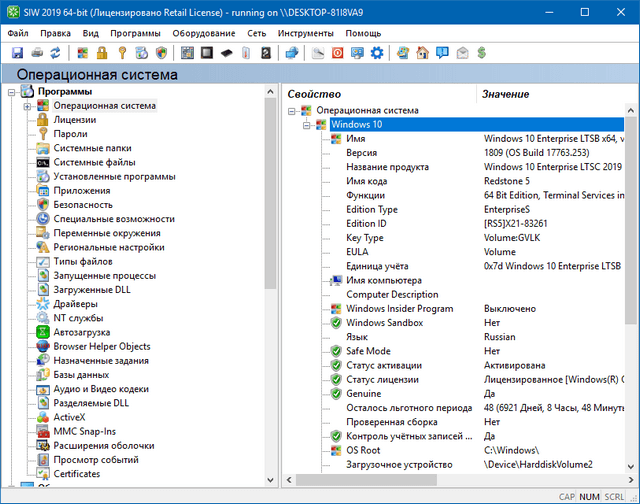This screenshot has height=504, width=640.
Task: Select Автозагрузка in the sidebar tree
Action: [x=82, y=331]
